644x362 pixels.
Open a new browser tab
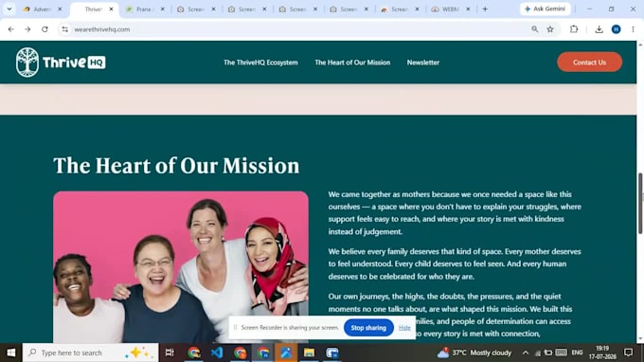click(x=485, y=9)
